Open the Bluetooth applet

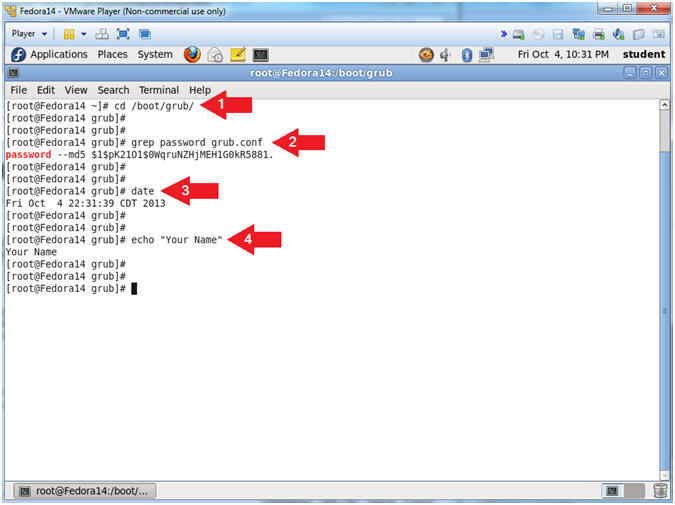tap(467, 55)
